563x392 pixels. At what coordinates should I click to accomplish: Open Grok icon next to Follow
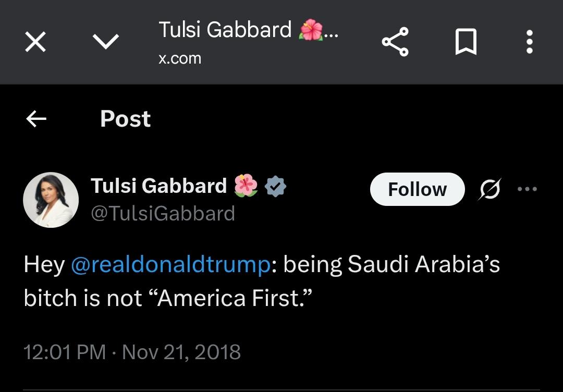(x=489, y=189)
